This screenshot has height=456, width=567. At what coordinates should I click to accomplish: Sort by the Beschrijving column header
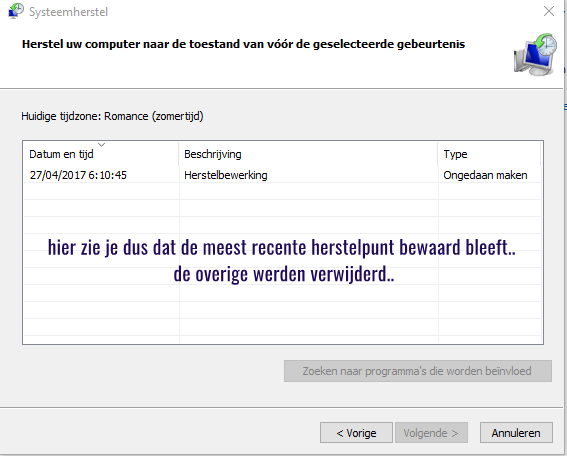pyautogui.click(x=308, y=154)
